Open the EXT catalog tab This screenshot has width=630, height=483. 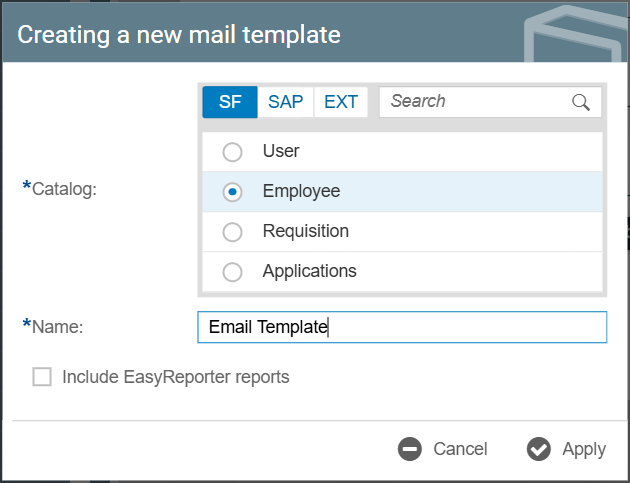coord(341,102)
